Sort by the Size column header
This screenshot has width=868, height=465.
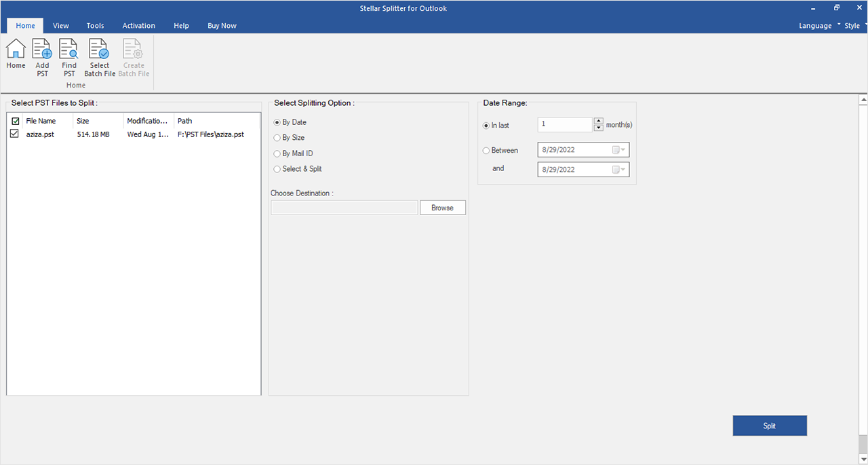(x=98, y=121)
